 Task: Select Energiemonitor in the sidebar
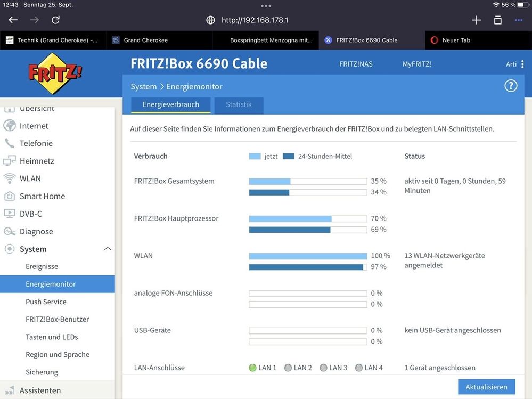pyautogui.click(x=58, y=284)
